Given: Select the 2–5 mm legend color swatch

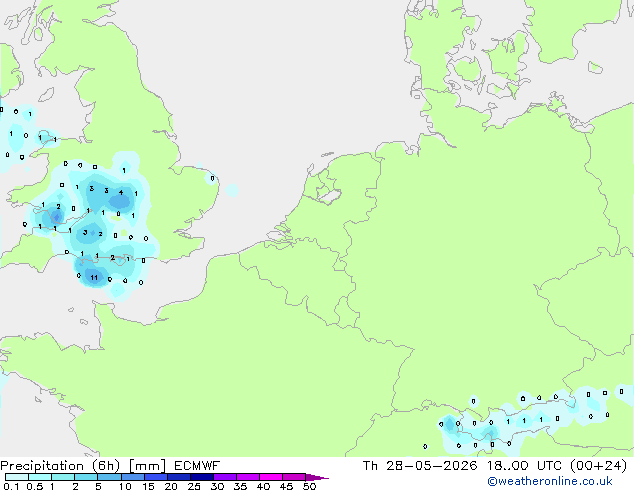Looking at the screenshot, I should click(x=86, y=477).
